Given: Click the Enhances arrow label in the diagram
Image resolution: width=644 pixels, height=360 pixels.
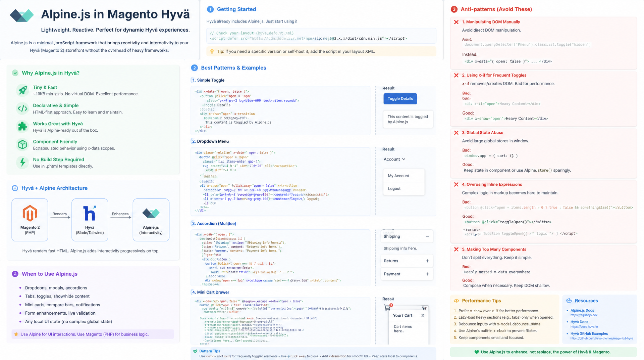Looking at the screenshot, I should point(120,214).
